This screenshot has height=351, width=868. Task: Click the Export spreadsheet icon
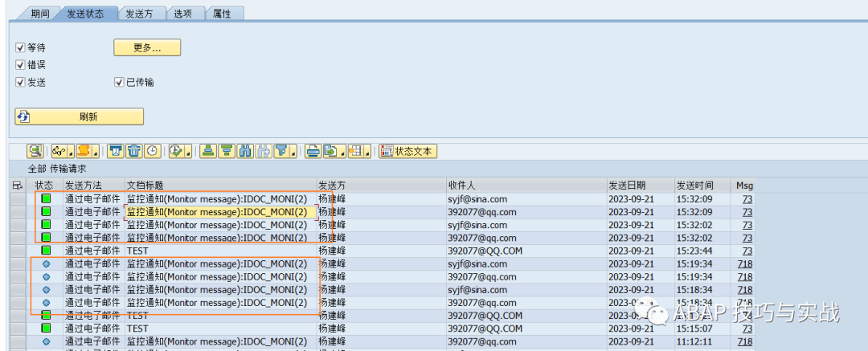click(330, 150)
